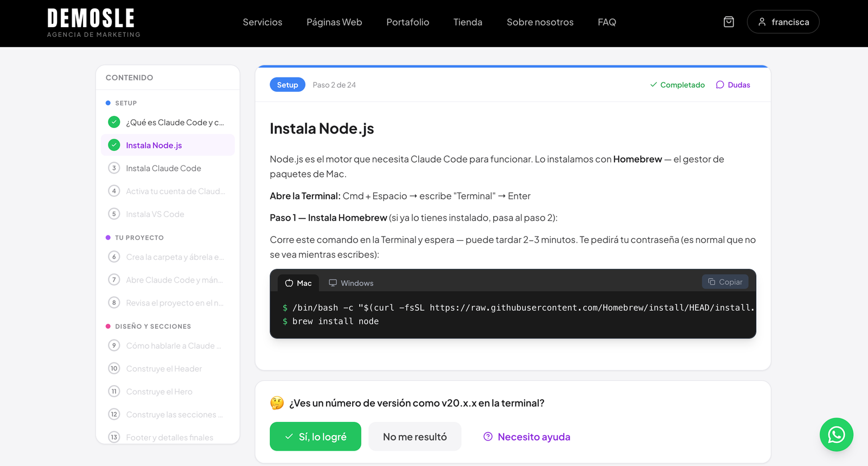
Task: Open the WhatsApp chat bubble
Action: [836, 435]
